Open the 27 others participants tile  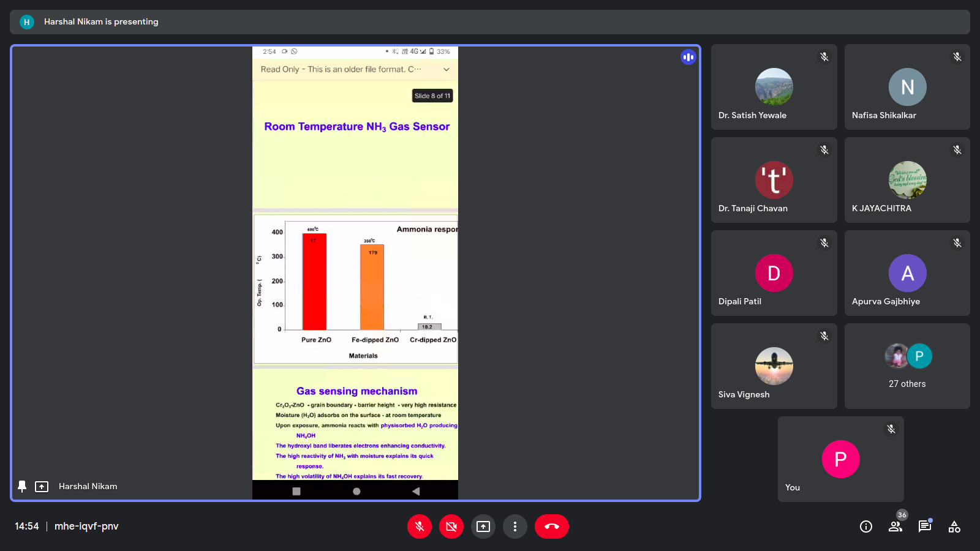pyautogui.click(x=907, y=366)
